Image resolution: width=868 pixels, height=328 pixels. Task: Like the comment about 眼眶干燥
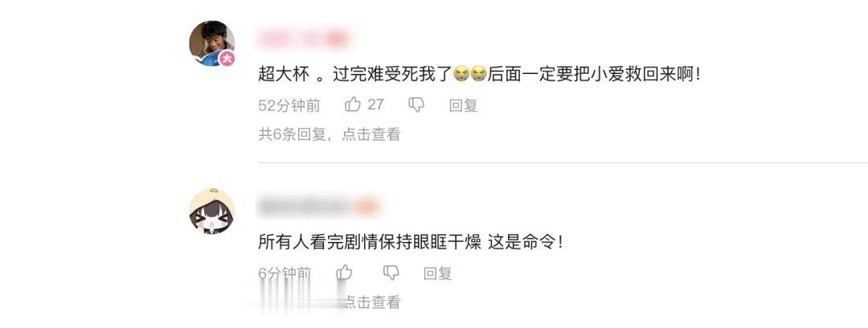coord(344,272)
